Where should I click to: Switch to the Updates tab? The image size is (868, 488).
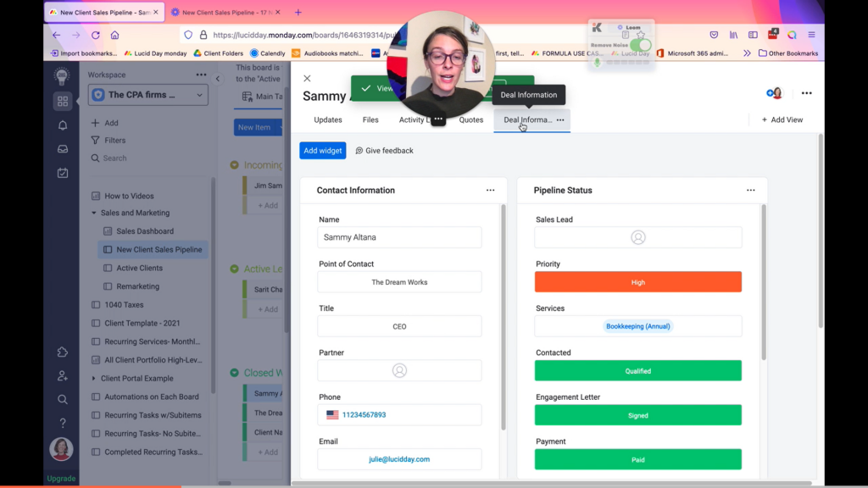pos(328,119)
